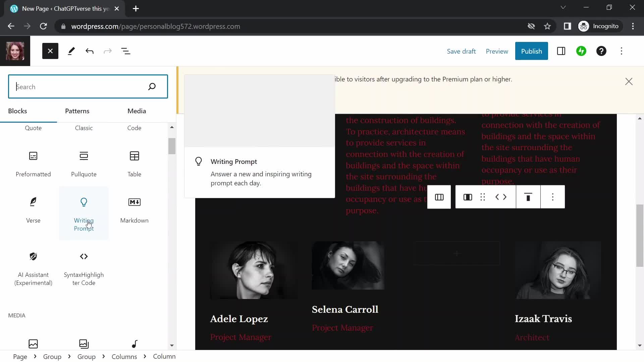Open the Jetpack panel
Screen dimensions: 644x362
point(581,51)
